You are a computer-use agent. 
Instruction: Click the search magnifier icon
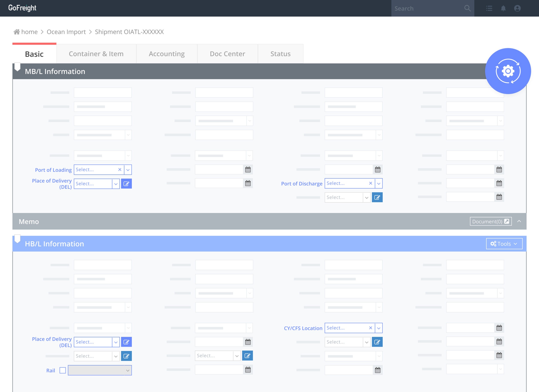467,8
